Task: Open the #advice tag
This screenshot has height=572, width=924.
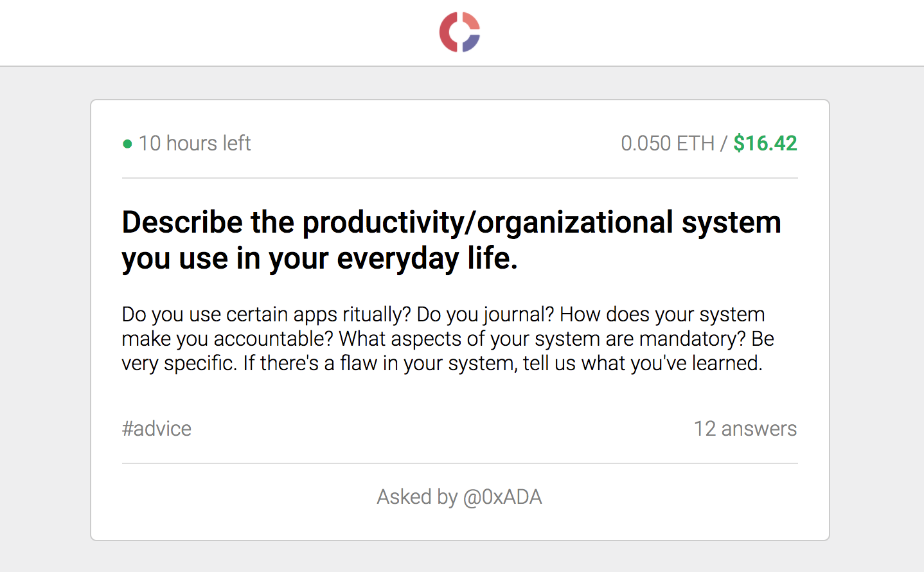Action: click(157, 429)
